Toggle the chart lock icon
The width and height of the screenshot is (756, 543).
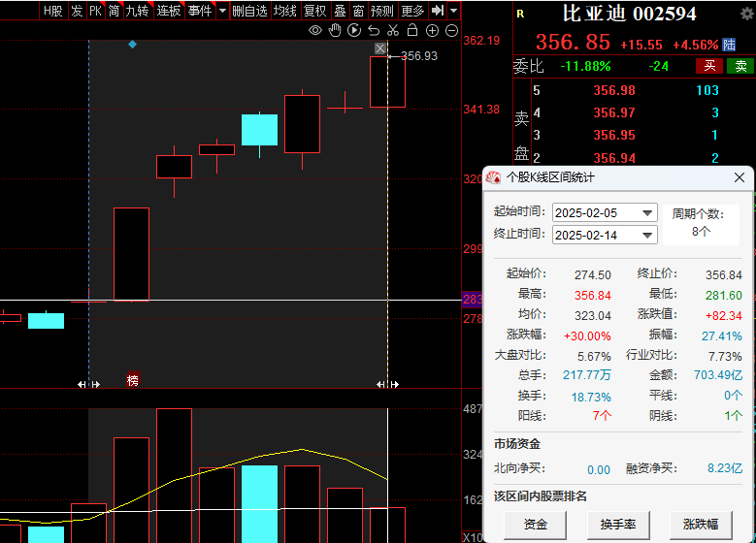click(412, 30)
